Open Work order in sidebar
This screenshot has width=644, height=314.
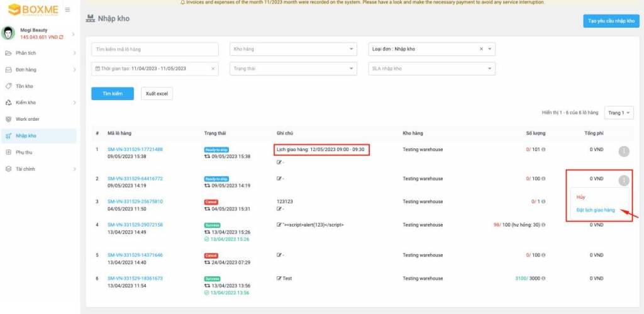click(28, 119)
